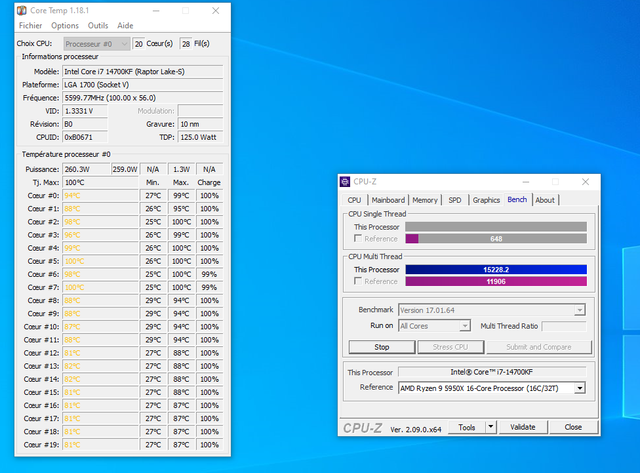Click the Validate button in CPU-Z
This screenshot has height=473, width=640.
(x=522, y=427)
